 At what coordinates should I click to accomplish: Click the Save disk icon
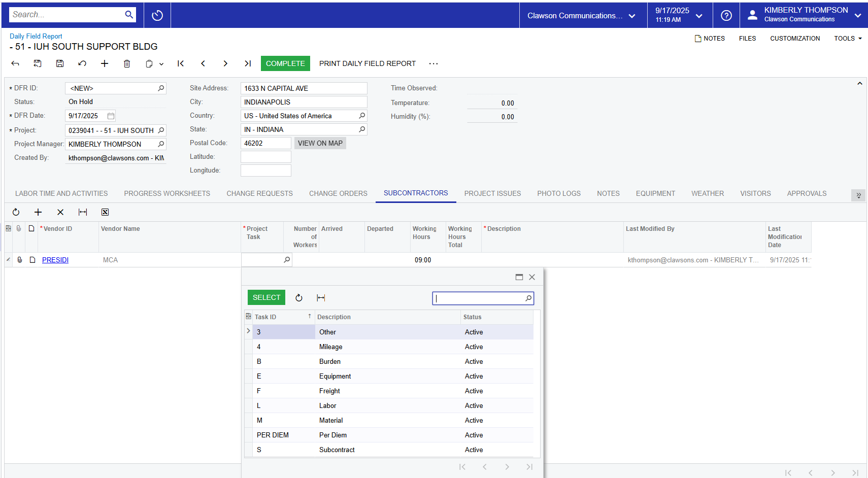point(60,63)
